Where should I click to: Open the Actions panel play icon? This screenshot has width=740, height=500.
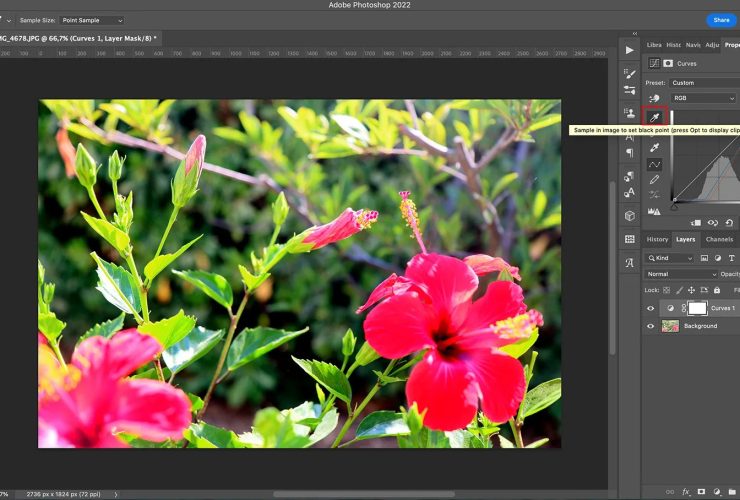pos(629,49)
